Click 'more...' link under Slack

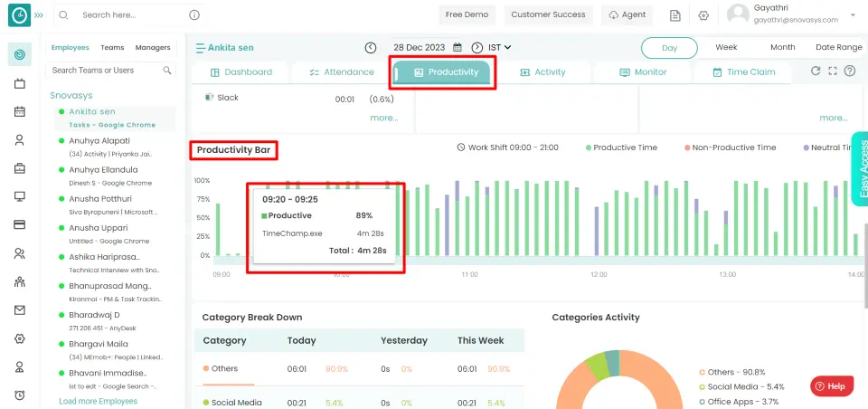384,118
